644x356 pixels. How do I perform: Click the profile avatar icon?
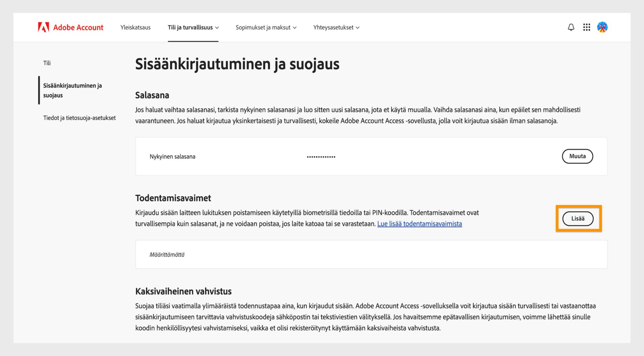click(602, 27)
